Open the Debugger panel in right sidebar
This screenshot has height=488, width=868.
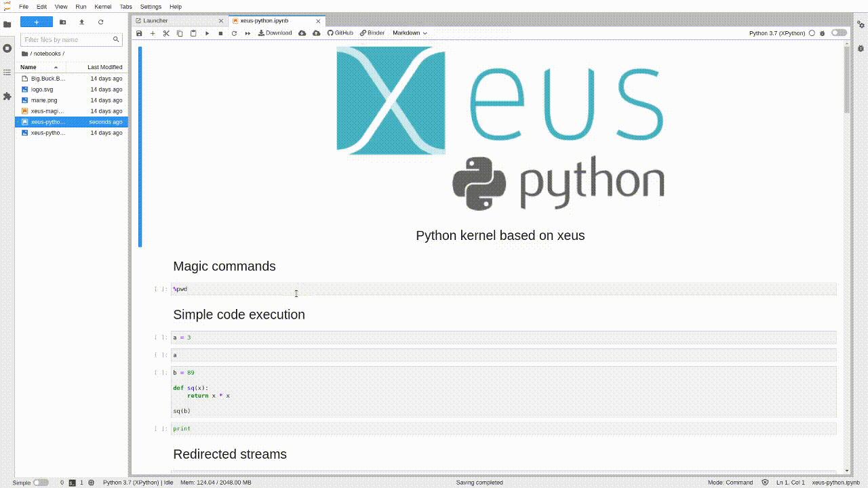click(x=861, y=48)
